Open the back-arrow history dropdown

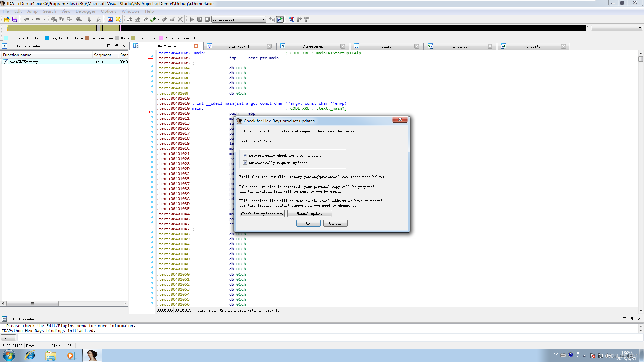coord(32,19)
